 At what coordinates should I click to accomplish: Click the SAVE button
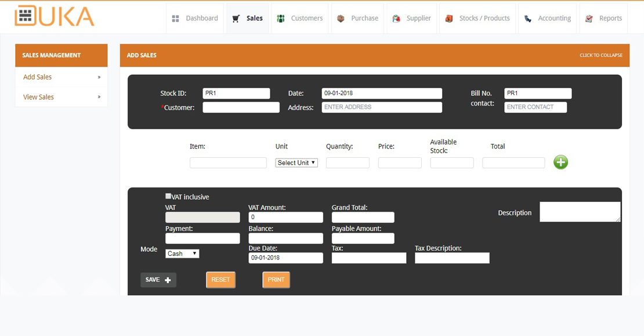(x=158, y=280)
